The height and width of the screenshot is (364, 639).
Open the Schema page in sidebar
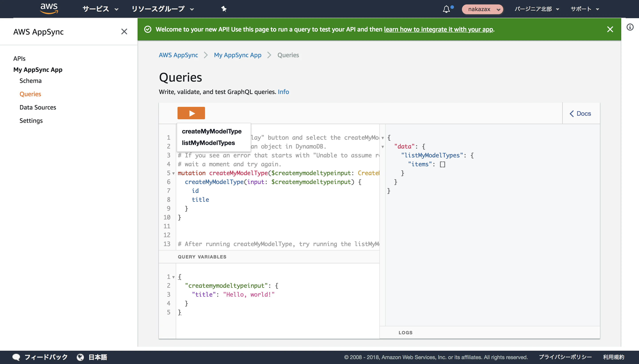31,81
